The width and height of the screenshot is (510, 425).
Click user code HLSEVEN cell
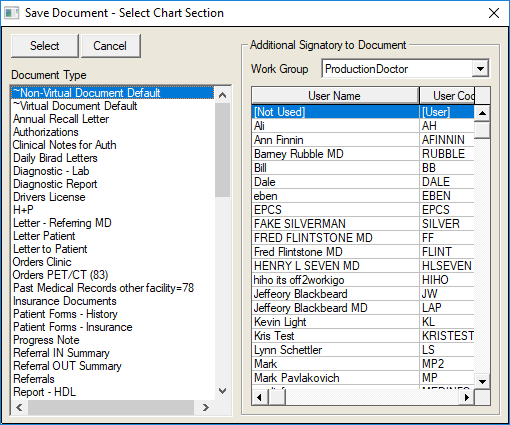(x=447, y=266)
